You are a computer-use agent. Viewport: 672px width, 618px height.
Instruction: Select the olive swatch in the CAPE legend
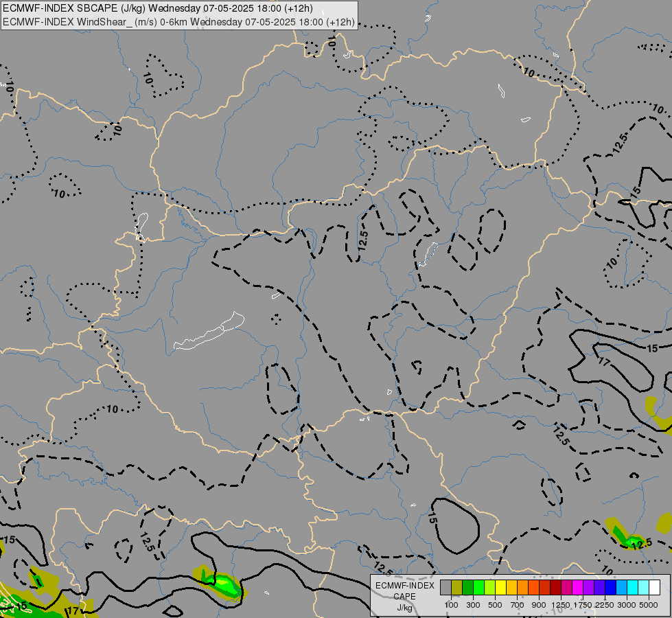click(x=457, y=587)
